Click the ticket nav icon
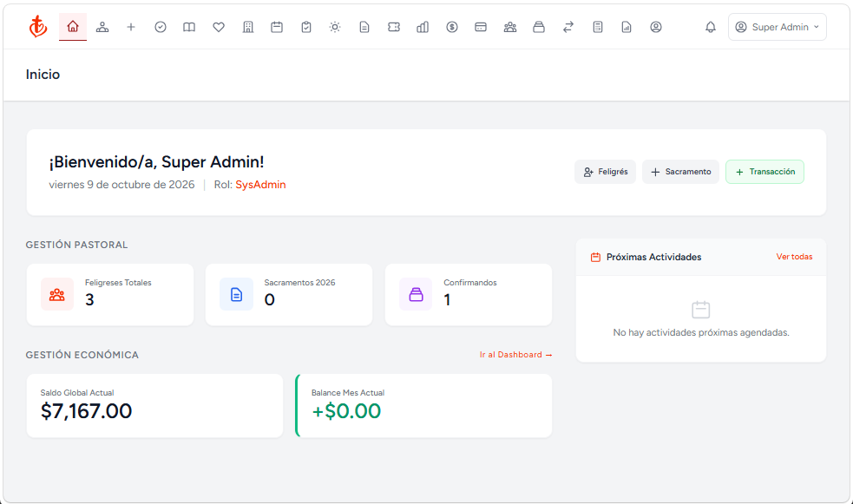This screenshot has height=504, width=853. coord(394,27)
